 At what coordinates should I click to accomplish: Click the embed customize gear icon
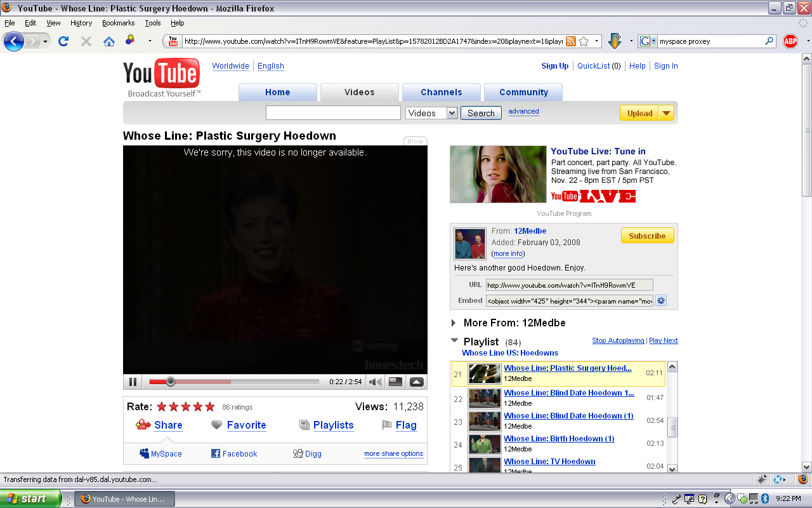click(x=661, y=301)
